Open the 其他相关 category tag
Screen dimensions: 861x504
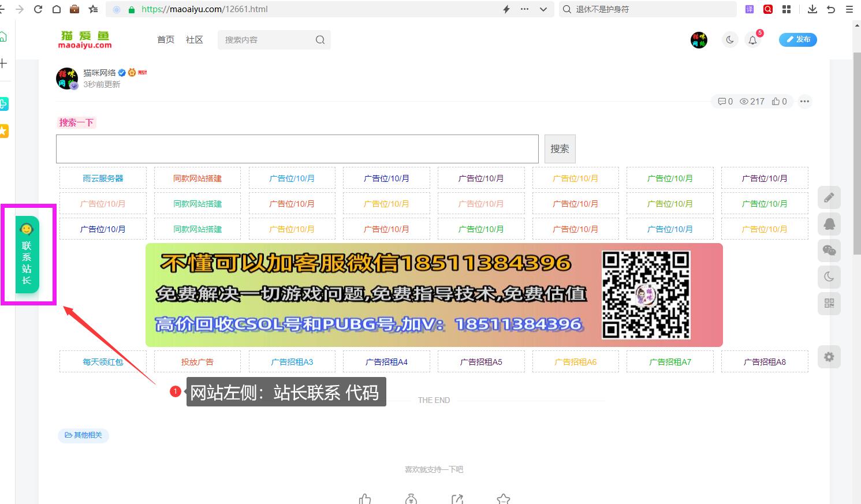click(x=83, y=435)
